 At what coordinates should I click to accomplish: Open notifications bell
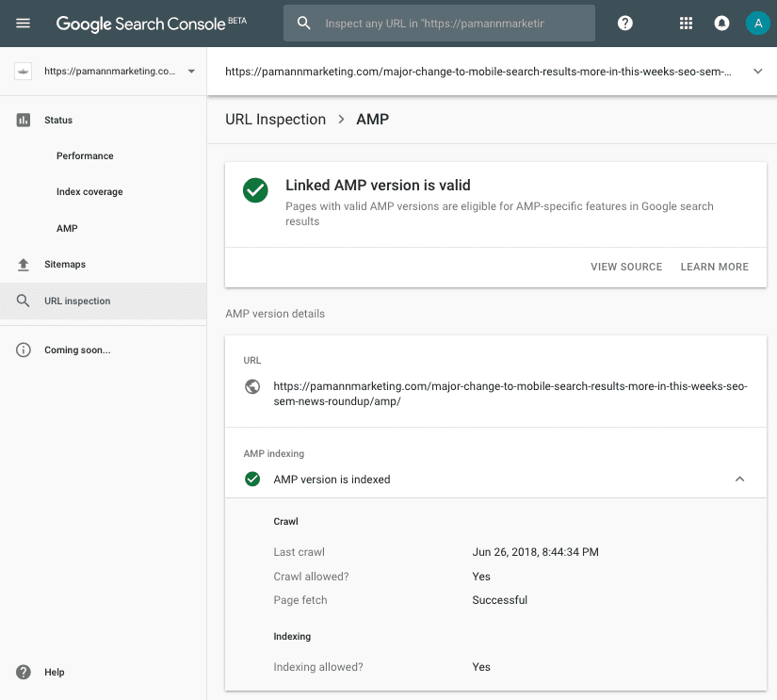pos(721,24)
